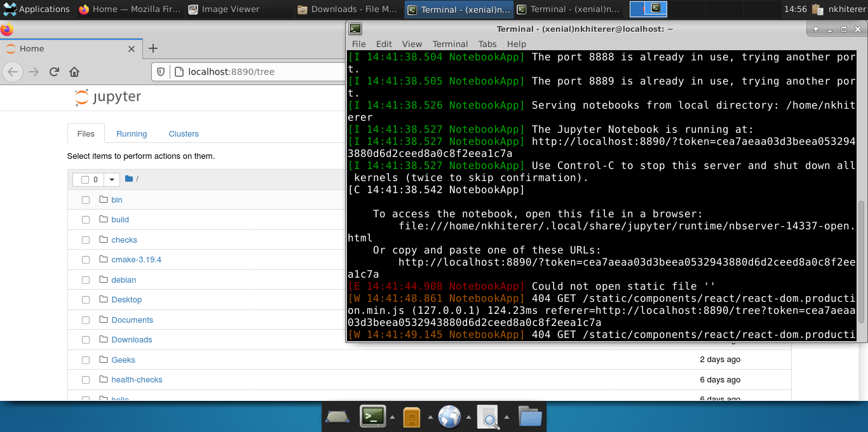This screenshot has height=432, width=868.
Task: Open the terminal Tabs menu
Action: tap(487, 44)
